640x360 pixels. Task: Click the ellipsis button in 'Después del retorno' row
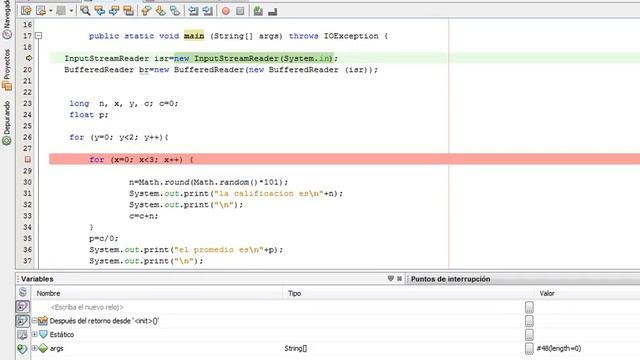tap(529, 321)
